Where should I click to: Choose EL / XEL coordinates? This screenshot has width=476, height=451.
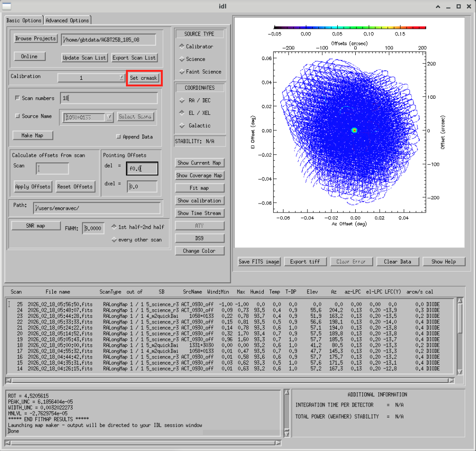pos(182,113)
